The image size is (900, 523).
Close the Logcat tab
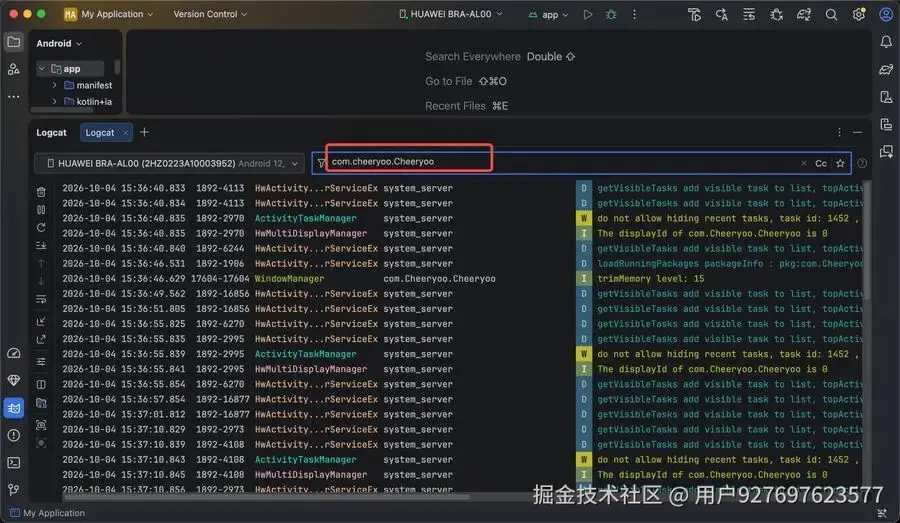point(126,133)
